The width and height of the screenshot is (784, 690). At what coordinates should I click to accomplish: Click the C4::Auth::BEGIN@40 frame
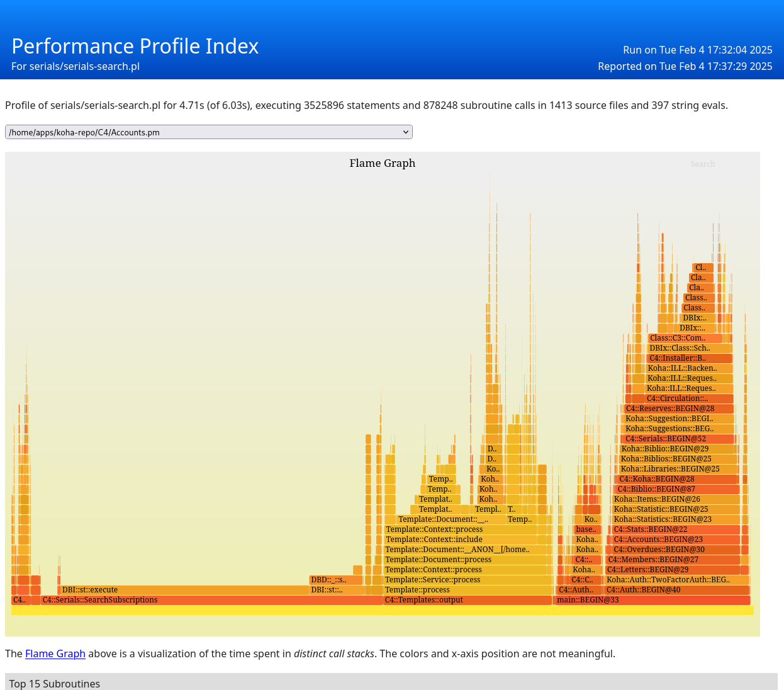pos(676,590)
